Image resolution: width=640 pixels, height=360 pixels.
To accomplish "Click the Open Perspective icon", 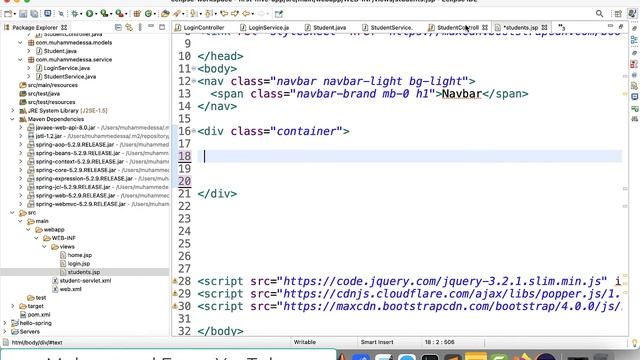I will (x=618, y=13).
